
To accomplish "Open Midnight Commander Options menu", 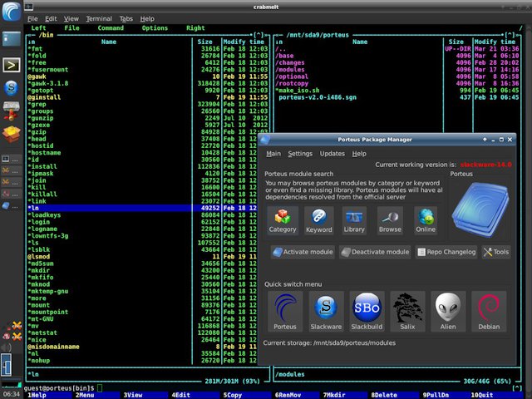I will click(155, 28).
